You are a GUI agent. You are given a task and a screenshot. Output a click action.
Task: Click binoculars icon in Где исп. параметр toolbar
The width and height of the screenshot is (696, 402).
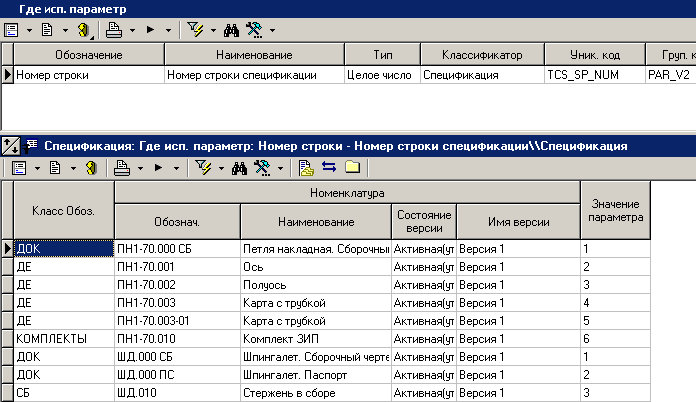[x=233, y=30]
